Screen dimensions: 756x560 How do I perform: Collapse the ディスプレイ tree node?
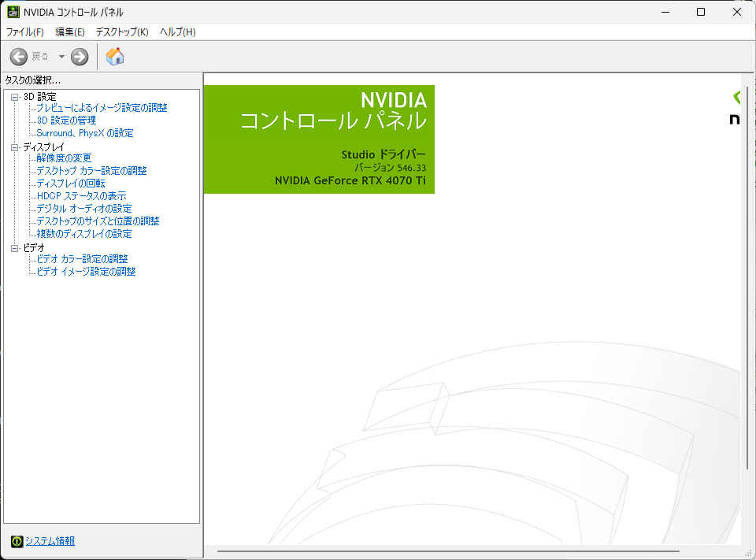tap(14, 147)
